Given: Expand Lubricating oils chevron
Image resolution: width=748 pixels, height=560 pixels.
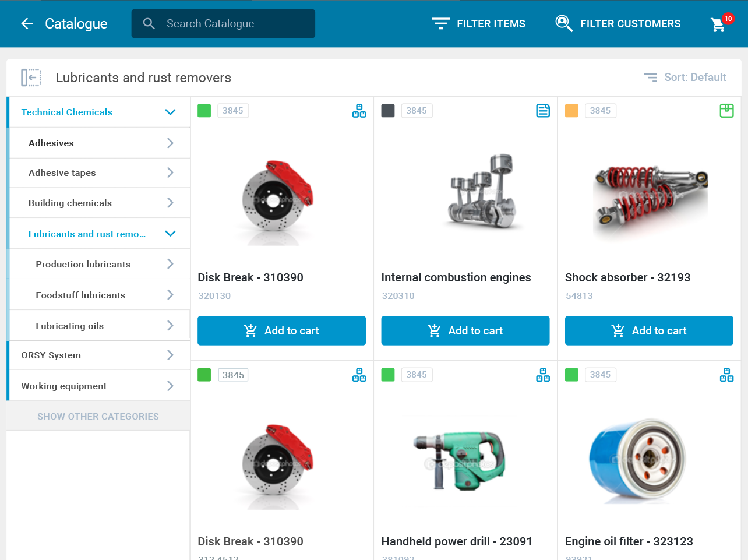Looking at the screenshot, I should point(170,326).
